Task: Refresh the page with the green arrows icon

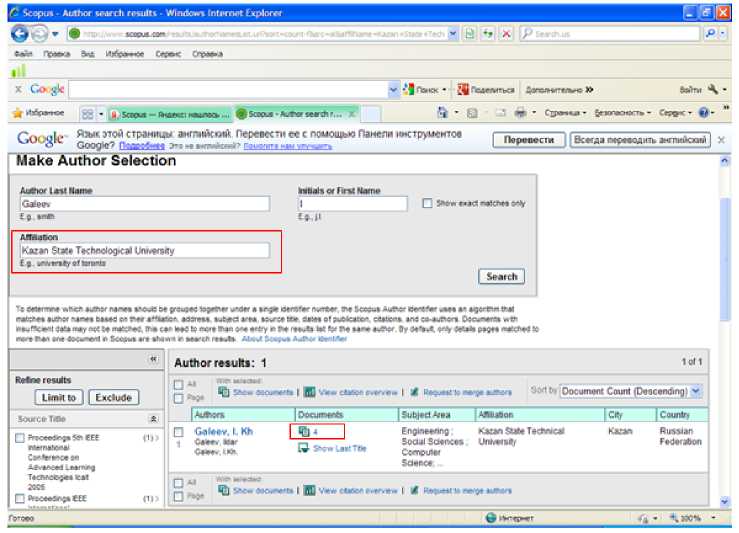Action: tap(488, 34)
